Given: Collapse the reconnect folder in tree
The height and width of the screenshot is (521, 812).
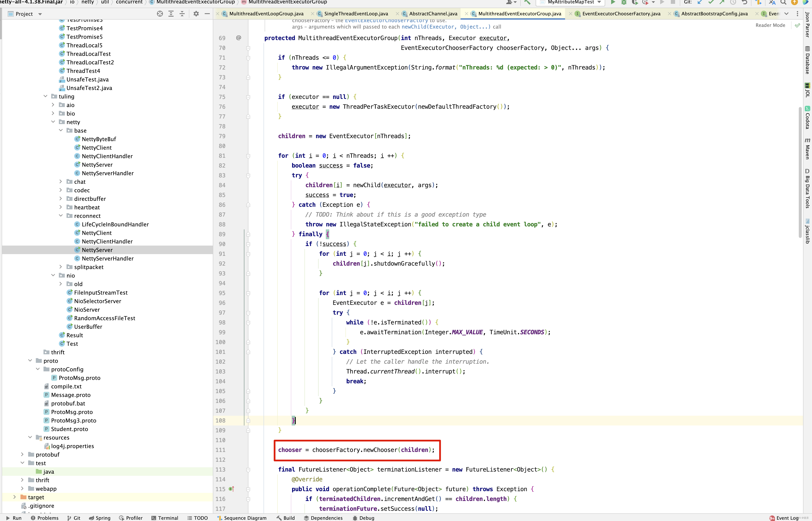Looking at the screenshot, I should pyautogui.click(x=61, y=216).
